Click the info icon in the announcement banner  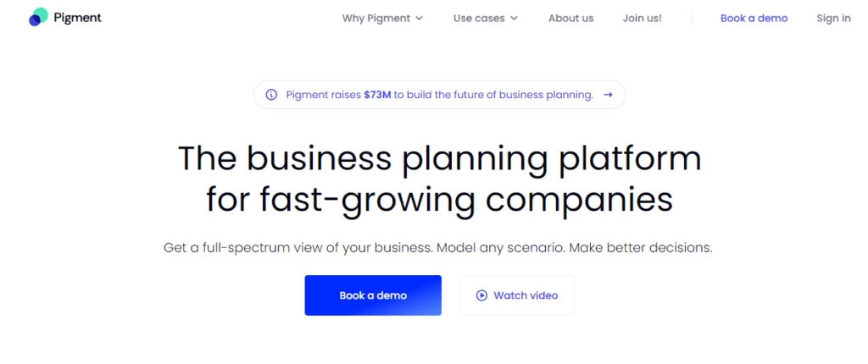(x=271, y=95)
